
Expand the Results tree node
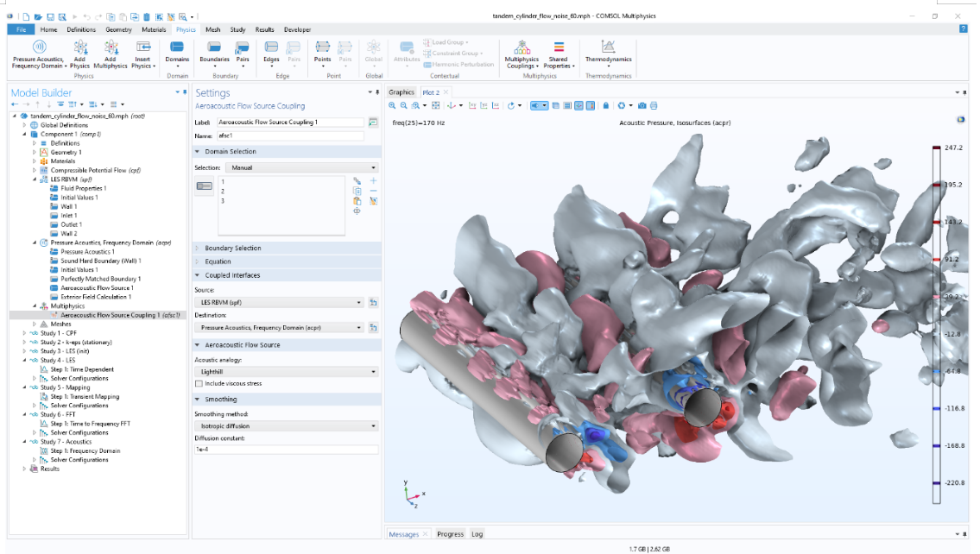(24, 469)
